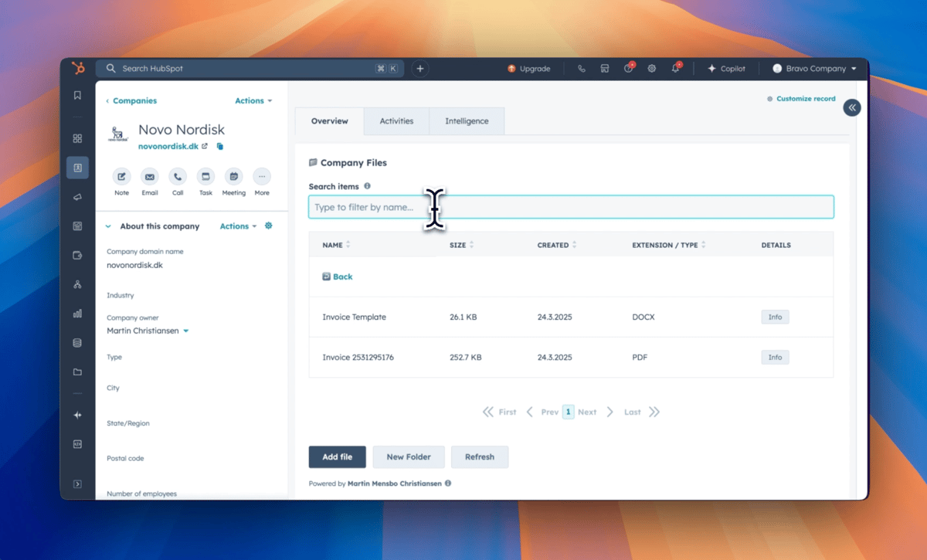Schedule a Meeting using the calendar icon
Image resolution: width=927 pixels, height=560 pixels.
pyautogui.click(x=233, y=177)
